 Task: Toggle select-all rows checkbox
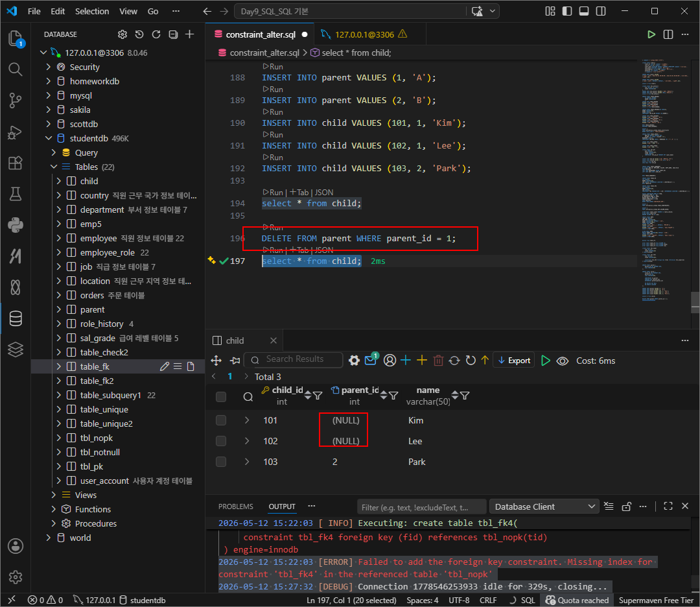(x=221, y=397)
